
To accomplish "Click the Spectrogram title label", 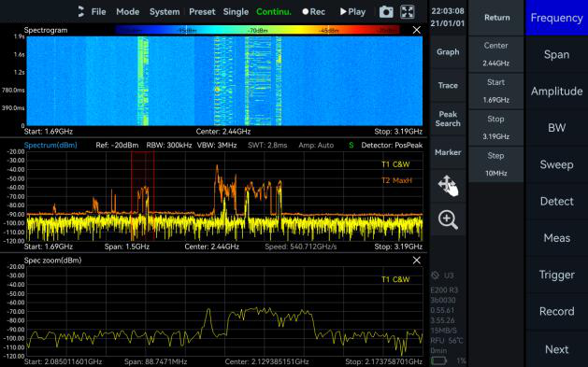I will (x=46, y=30).
